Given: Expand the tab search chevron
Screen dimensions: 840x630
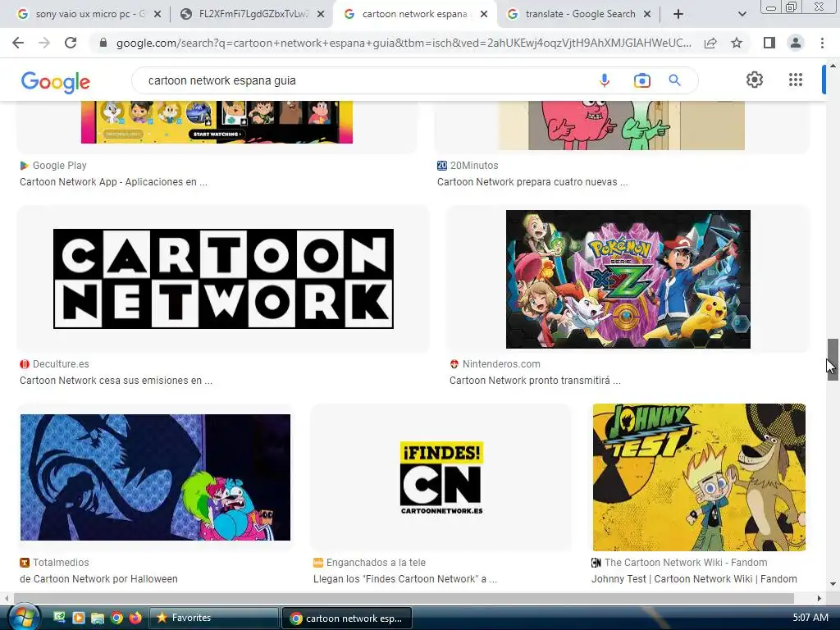Looking at the screenshot, I should click(742, 14).
